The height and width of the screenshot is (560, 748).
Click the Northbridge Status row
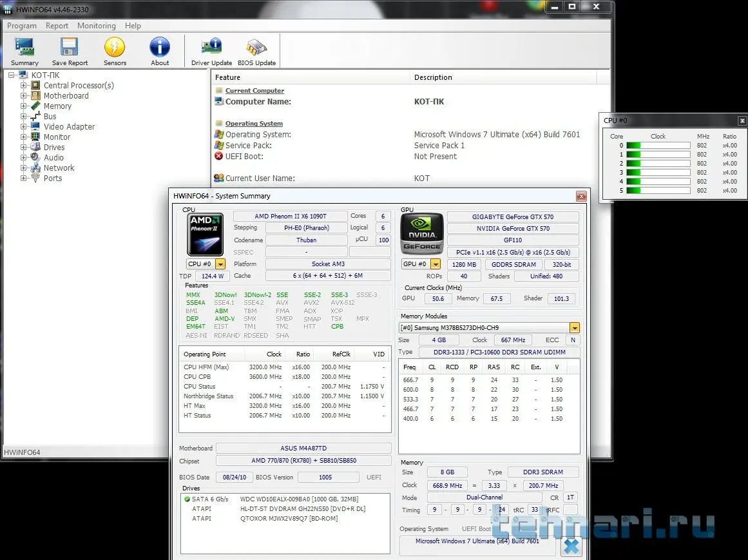click(x=285, y=396)
